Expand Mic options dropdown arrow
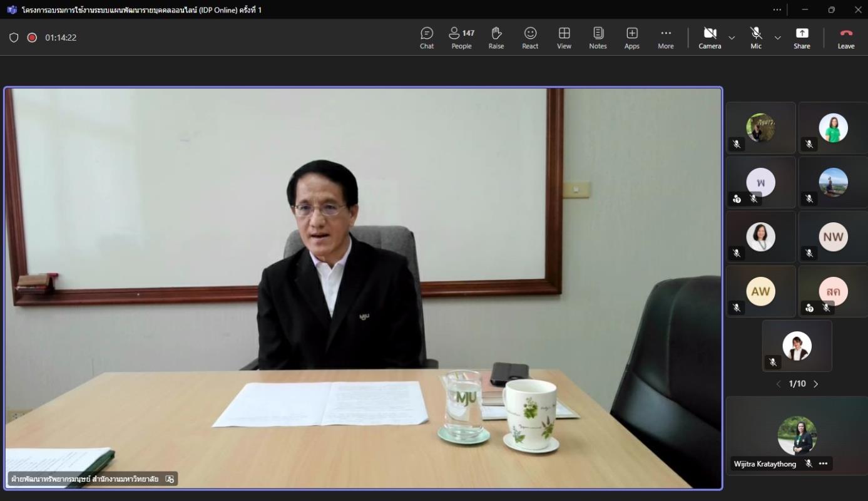This screenshot has height=501, width=868. click(x=778, y=38)
